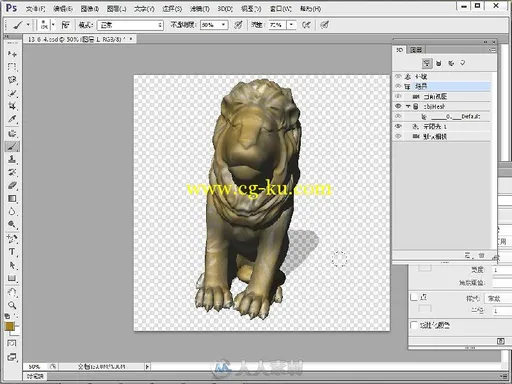Image resolution: width=512 pixels, height=384 pixels.
Task: Select the History Brush tool
Action: [12, 172]
